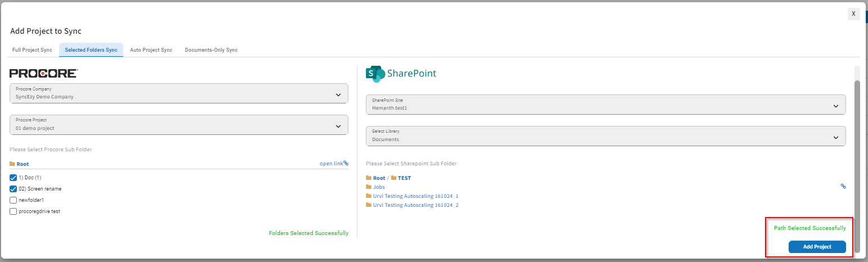Click the chain icon next to open link
This screenshot has width=868, height=262.
346,163
